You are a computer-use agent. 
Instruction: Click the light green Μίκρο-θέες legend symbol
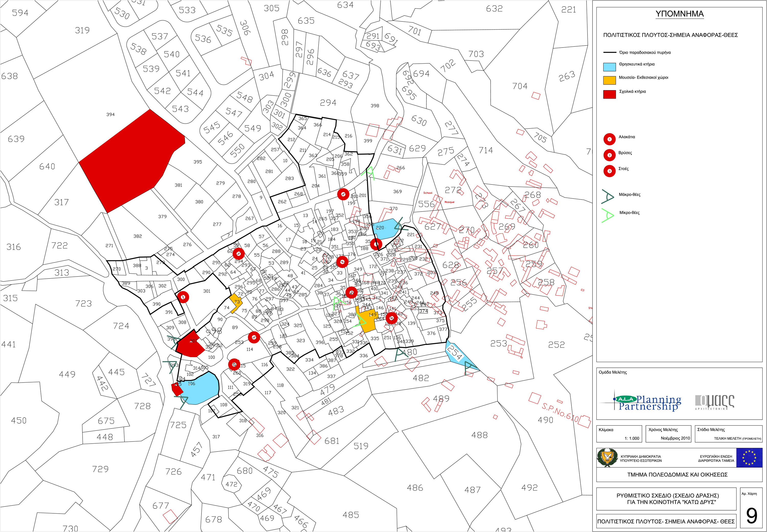pyautogui.click(x=608, y=215)
